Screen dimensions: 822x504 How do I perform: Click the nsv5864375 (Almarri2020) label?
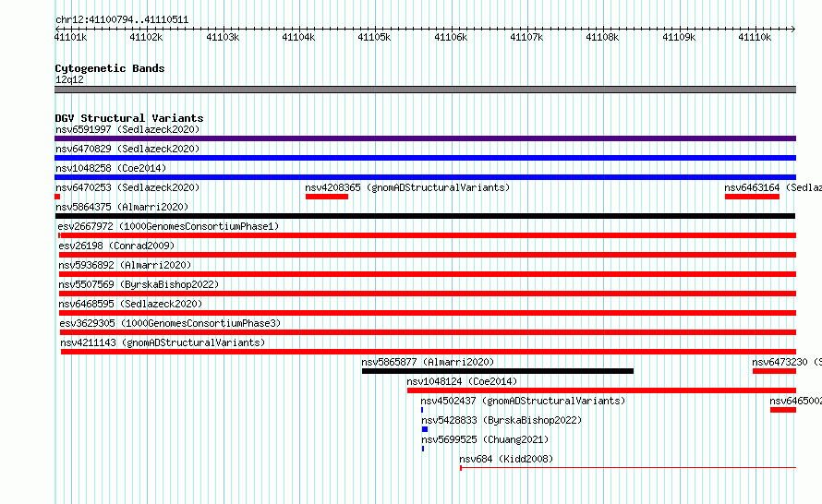click(122, 207)
